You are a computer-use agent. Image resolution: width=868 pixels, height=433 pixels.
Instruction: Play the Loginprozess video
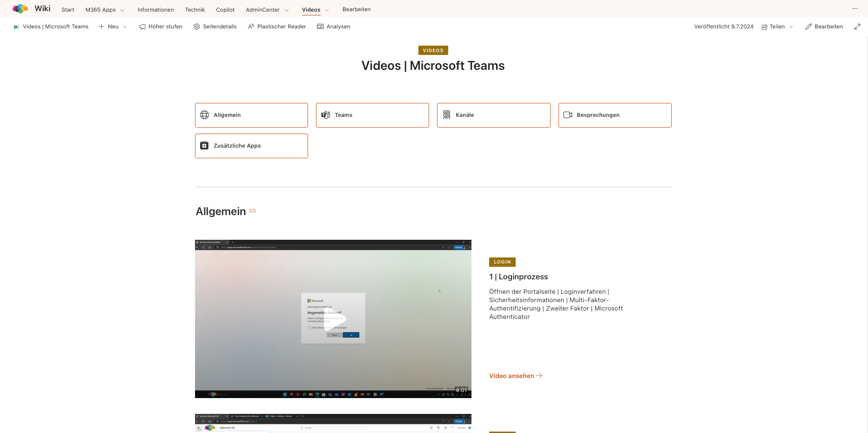point(333,319)
